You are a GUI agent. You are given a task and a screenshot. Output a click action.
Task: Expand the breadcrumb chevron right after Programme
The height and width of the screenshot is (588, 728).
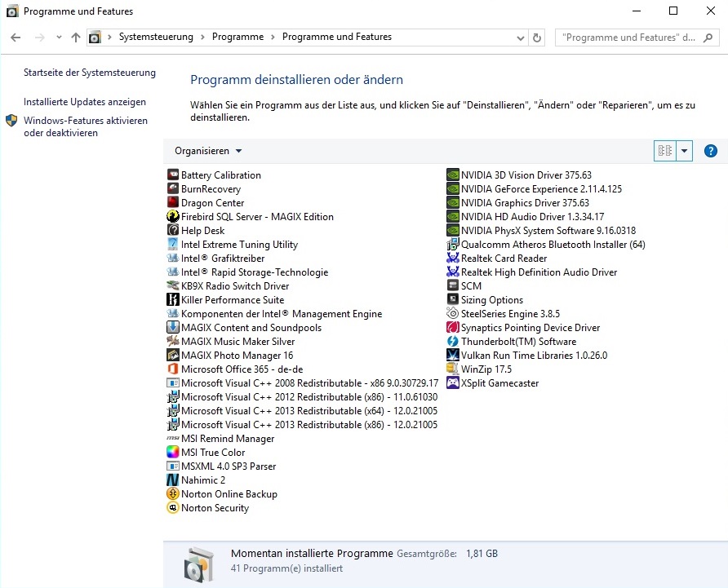tap(273, 38)
